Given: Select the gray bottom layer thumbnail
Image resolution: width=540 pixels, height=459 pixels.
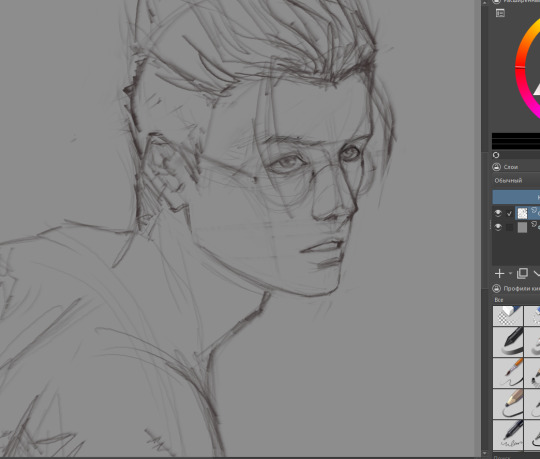Looking at the screenshot, I should 522,227.
